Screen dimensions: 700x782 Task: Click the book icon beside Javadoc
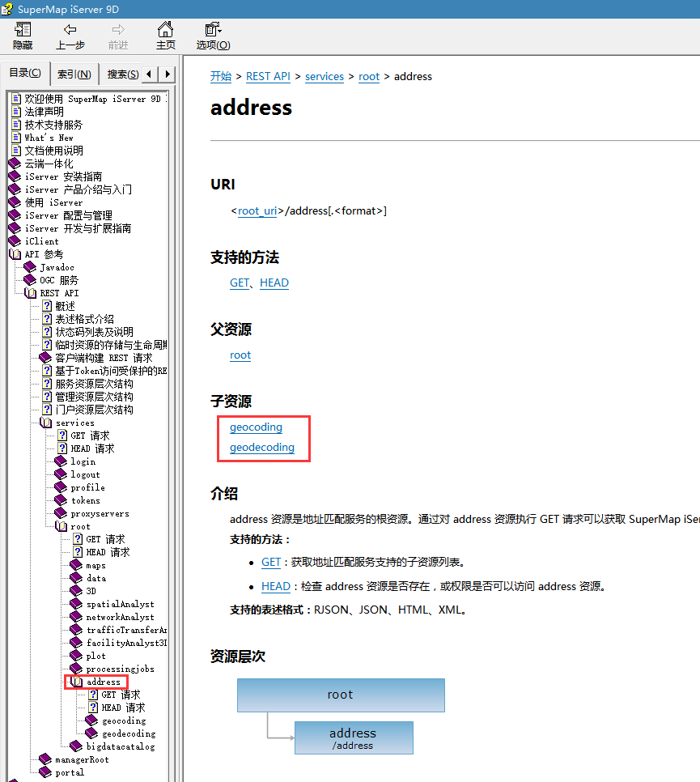(x=30, y=267)
